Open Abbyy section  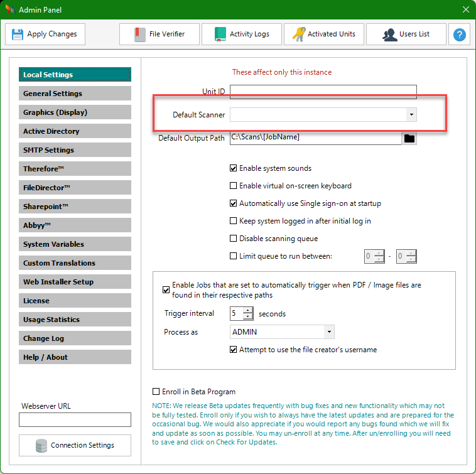pyautogui.click(x=75, y=225)
